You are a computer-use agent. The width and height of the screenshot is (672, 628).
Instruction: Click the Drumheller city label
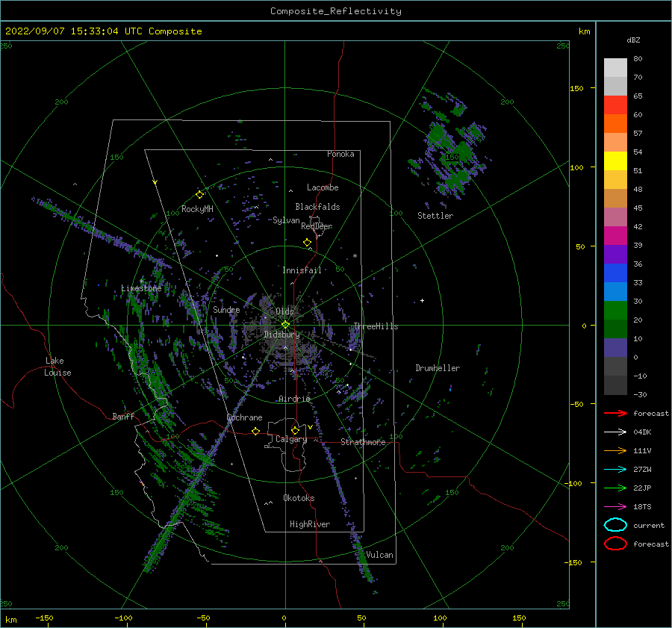coord(438,368)
